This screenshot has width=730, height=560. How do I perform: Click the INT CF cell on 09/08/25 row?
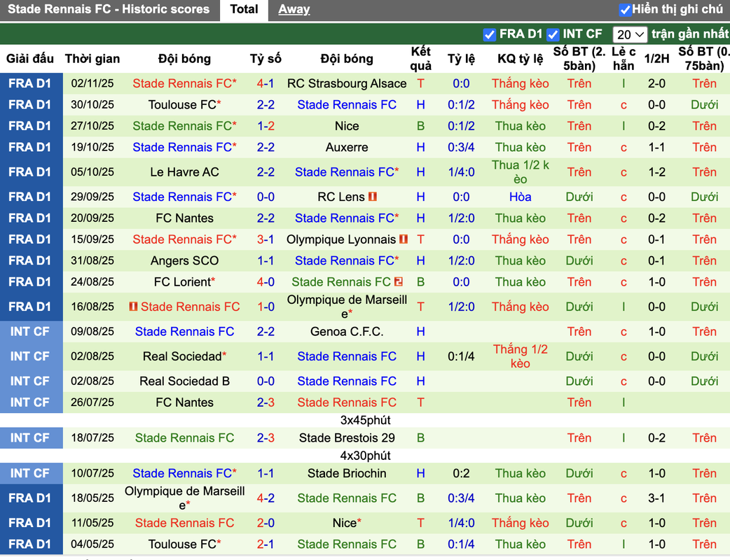[x=30, y=332]
